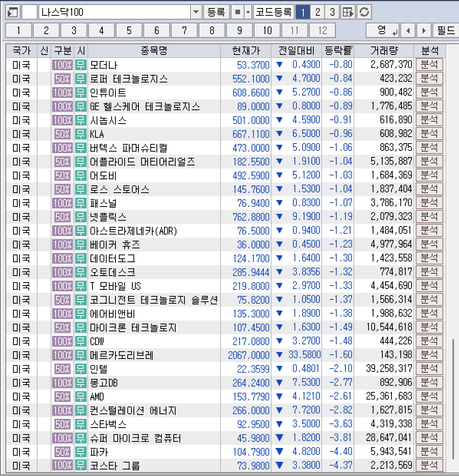
Task: Select stock name GE 헬스케어 테크놀로지스
Action: [x=145, y=106]
